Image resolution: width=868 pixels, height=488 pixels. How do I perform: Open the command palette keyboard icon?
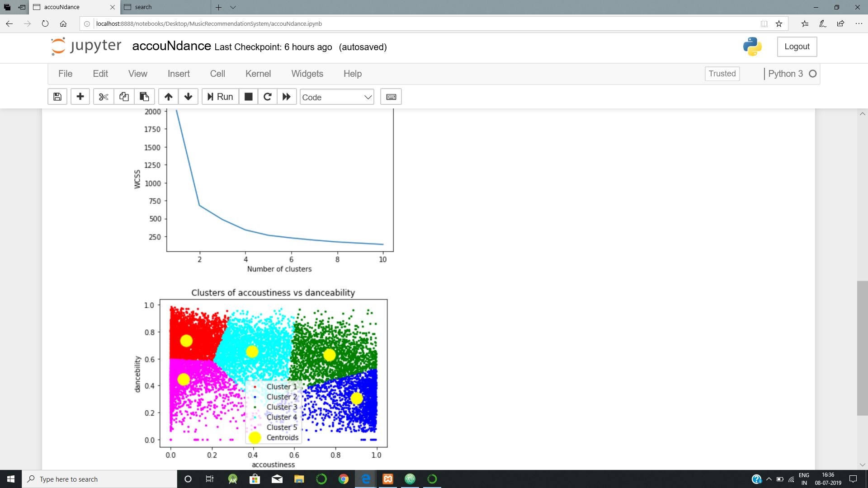(391, 97)
